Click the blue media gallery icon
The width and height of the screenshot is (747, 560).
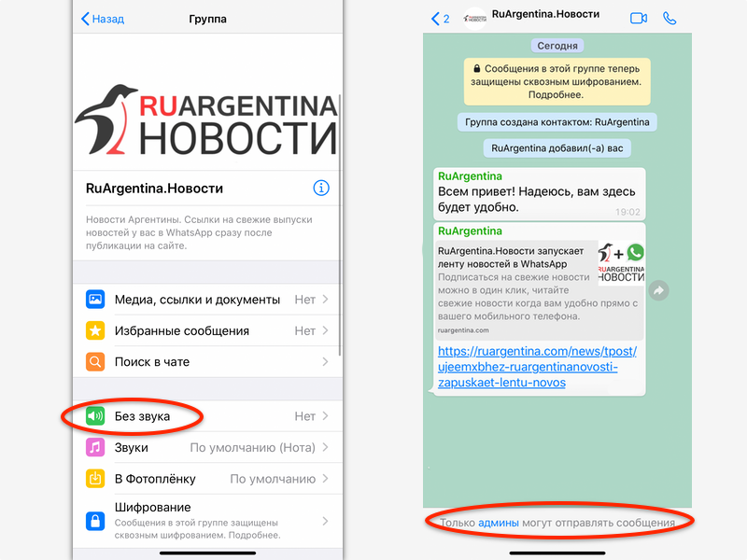click(95, 300)
